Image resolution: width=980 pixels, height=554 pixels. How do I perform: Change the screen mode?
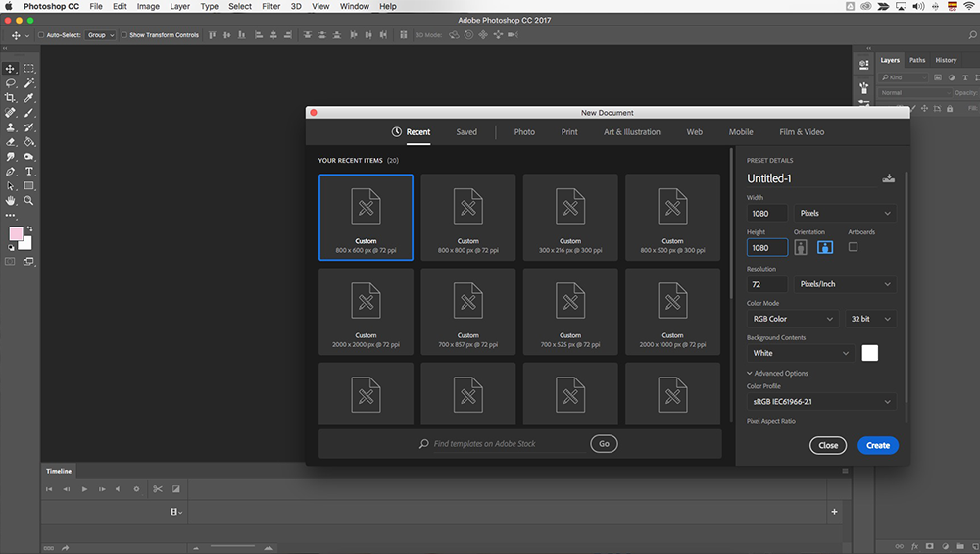[x=28, y=262]
